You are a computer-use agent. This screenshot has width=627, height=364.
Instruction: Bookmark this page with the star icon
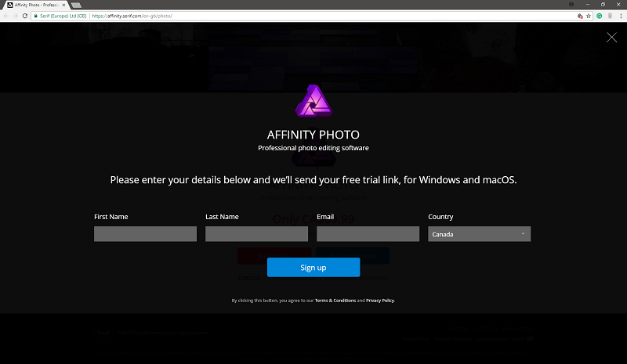(589, 16)
